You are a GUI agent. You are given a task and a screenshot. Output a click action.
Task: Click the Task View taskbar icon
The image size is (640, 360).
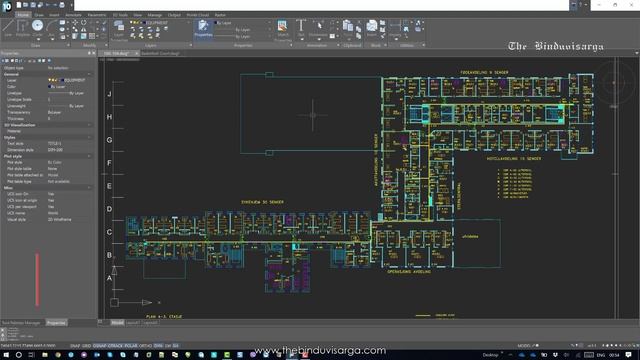point(31,355)
